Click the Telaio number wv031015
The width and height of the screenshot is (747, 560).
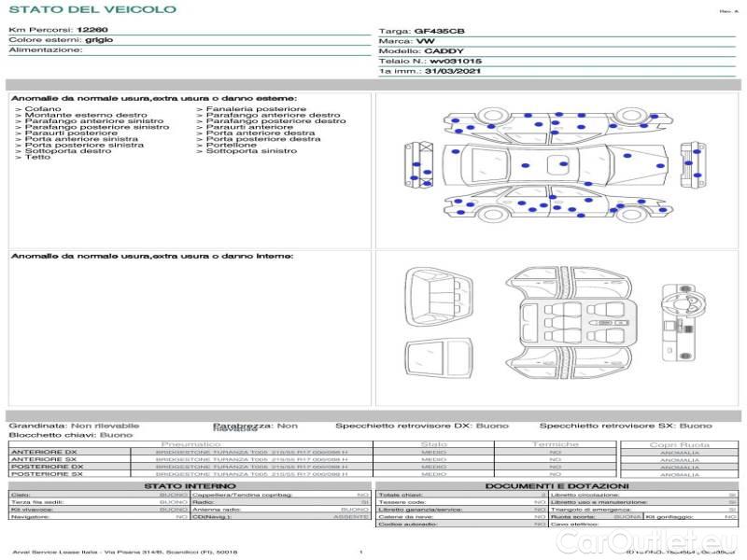(x=456, y=61)
